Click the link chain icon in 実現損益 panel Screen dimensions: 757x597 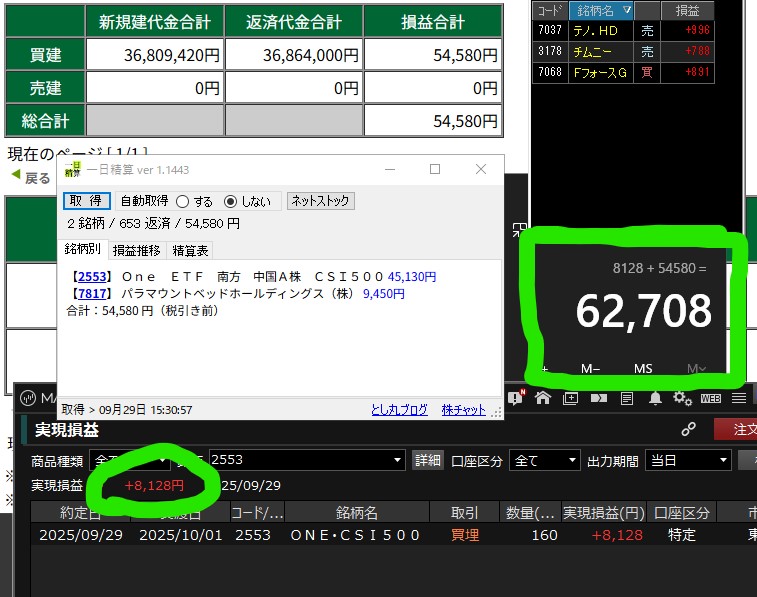688,429
